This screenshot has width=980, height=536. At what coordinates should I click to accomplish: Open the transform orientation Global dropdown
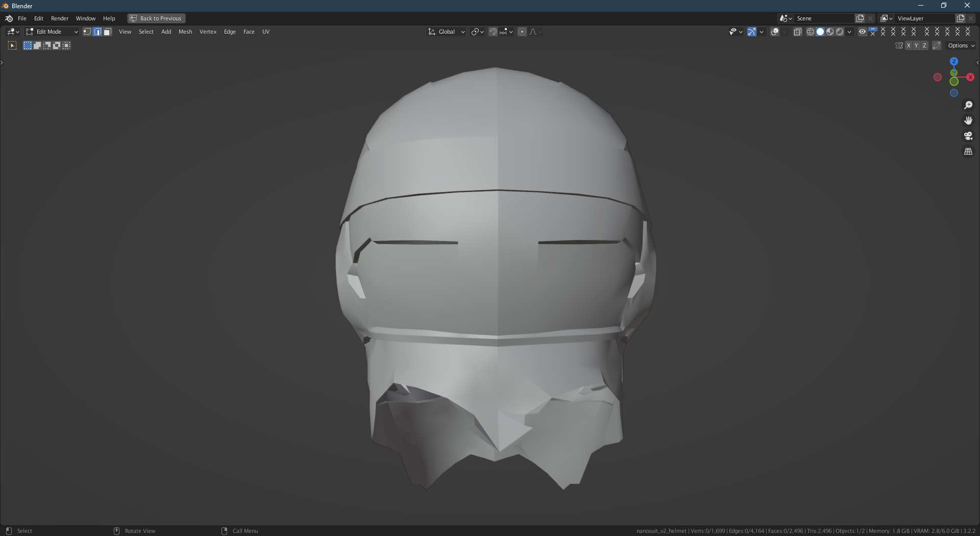446,32
